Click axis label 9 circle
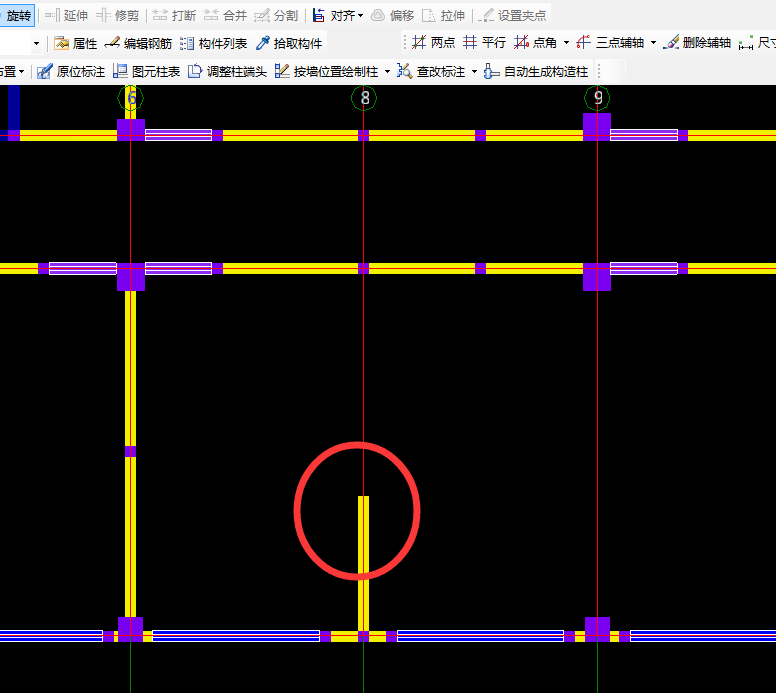 pyautogui.click(x=597, y=98)
